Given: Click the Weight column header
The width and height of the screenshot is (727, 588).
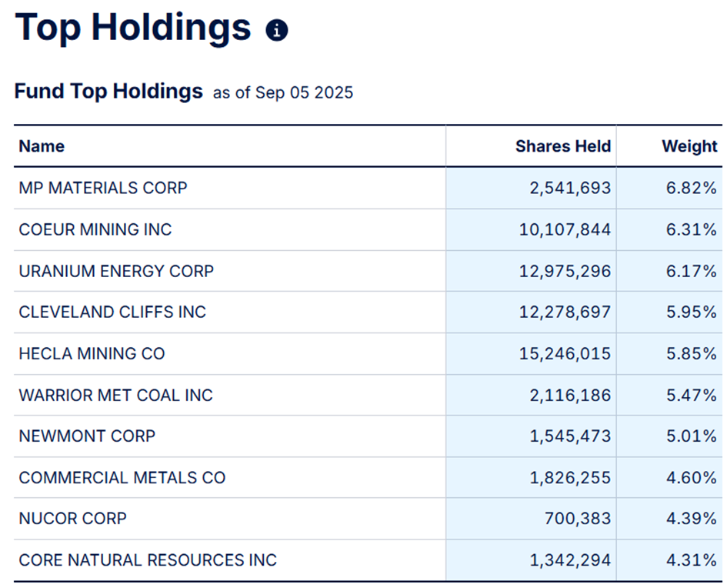Looking at the screenshot, I should click(689, 146).
